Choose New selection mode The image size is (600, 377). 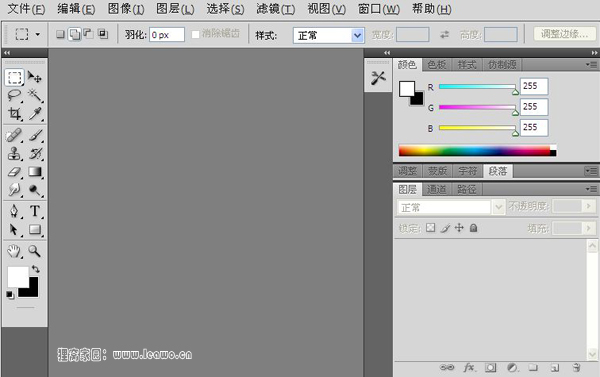[x=60, y=34]
